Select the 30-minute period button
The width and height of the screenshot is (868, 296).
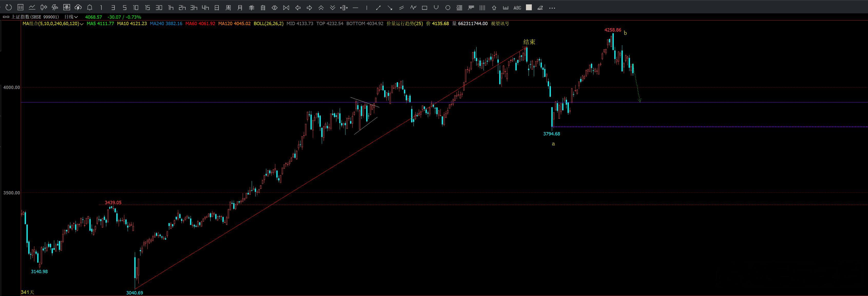159,7
